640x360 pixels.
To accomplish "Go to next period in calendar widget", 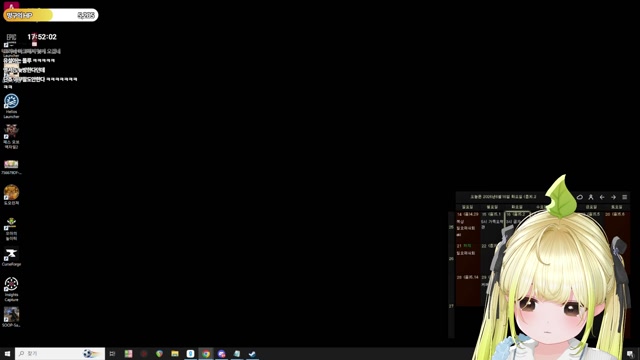I will point(613,197).
